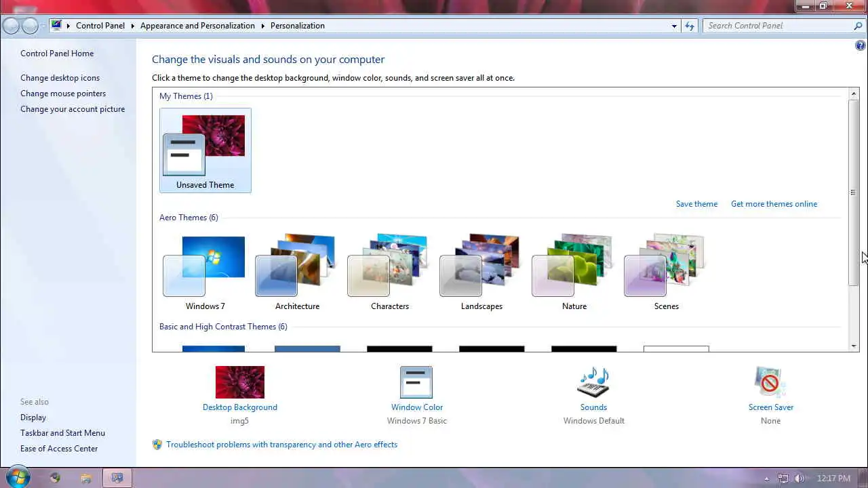Open Change your account picture link

tap(73, 109)
